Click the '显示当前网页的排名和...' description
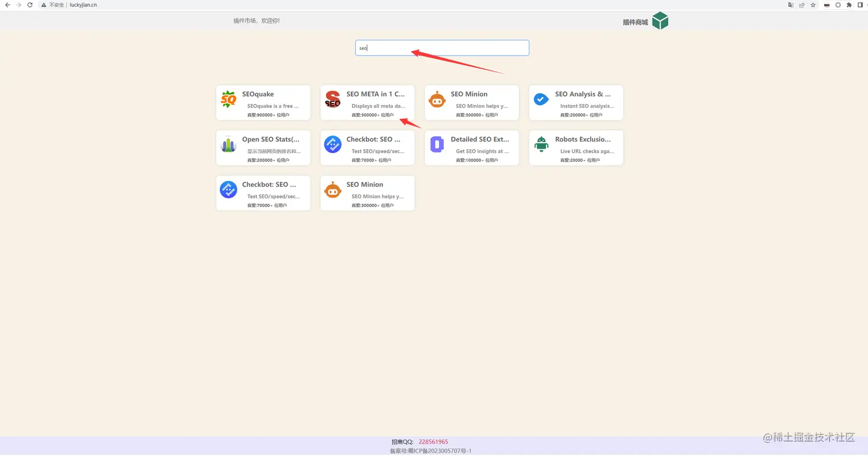The height and width of the screenshot is (456, 868). 274,152
